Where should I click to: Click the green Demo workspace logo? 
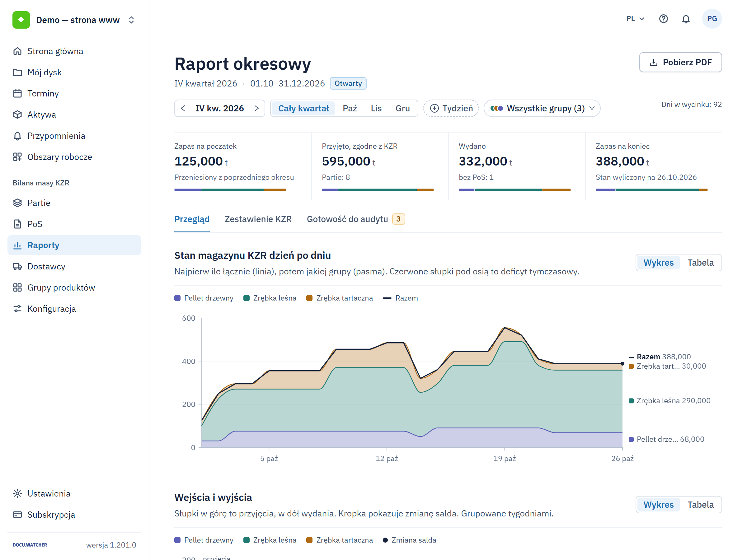(21, 20)
